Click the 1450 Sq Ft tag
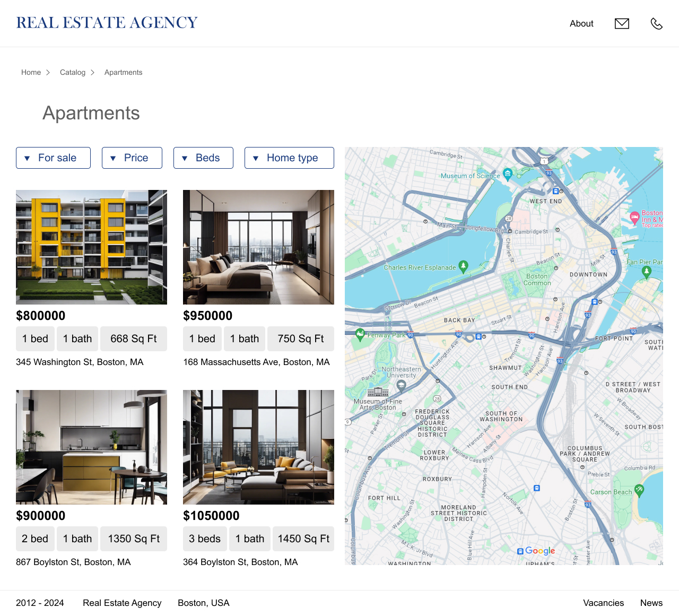Screen dimensions: 679x616 click(303, 539)
